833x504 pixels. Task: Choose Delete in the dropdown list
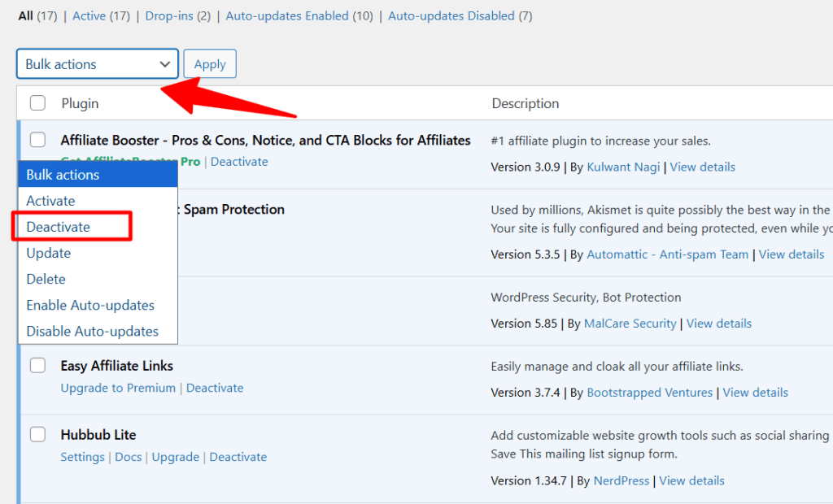pos(98,279)
